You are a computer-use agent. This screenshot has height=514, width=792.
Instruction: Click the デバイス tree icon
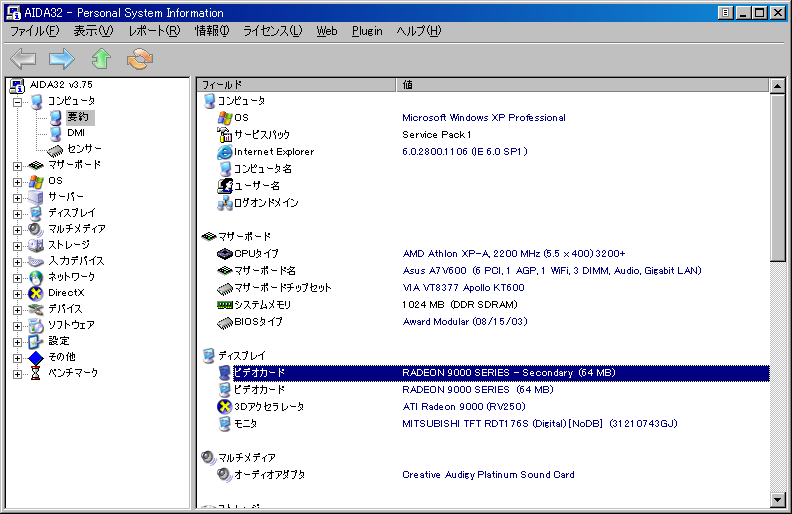[36, 309]
